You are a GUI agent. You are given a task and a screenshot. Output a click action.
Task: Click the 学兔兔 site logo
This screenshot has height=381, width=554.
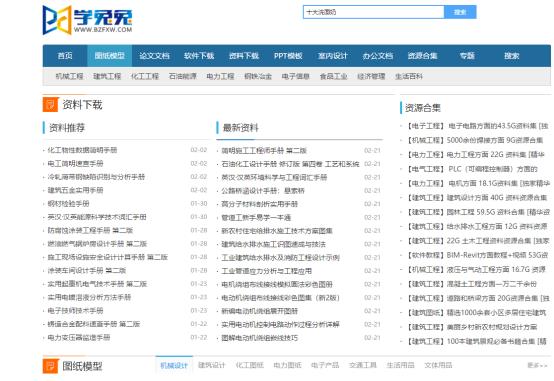coord(87,20)
